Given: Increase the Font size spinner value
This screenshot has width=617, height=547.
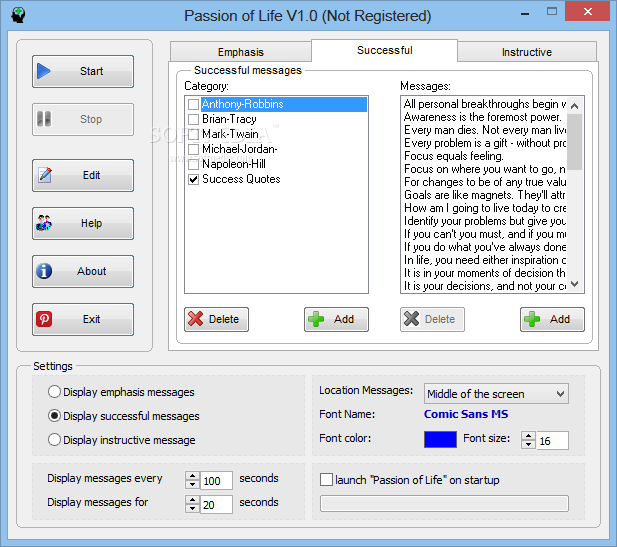Looking at the screenshot, I should coord(528,436).
